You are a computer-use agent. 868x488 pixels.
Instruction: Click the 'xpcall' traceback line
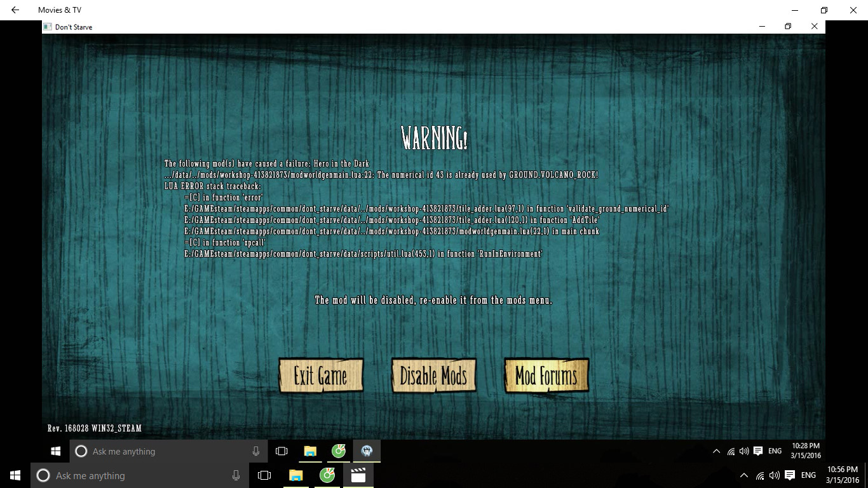point(225,243)
